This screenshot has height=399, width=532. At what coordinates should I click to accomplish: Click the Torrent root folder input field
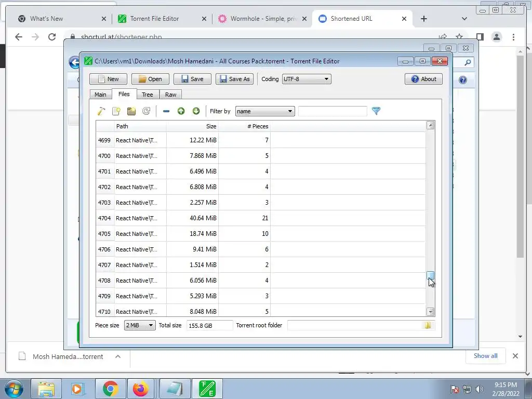tap(355, 325)
